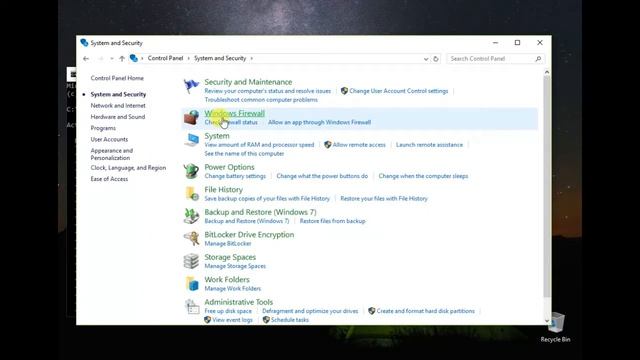Screen dimensions: 640x360
Task: Click the System and Security title bar icon
Action: 84,42
